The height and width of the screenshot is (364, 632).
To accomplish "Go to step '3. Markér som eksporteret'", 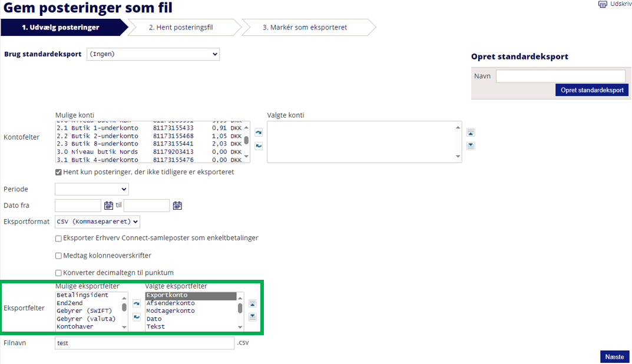I will tap(305, 28).
